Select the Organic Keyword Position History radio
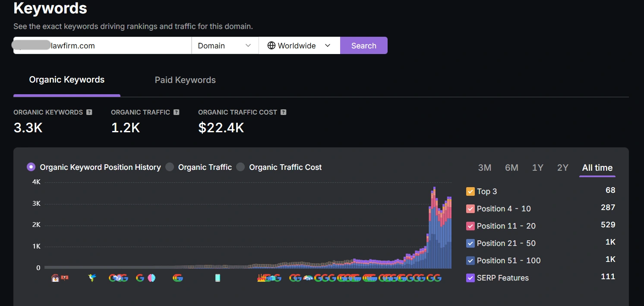The width and height of the screenshot is (644, 306). pos(31,167)
